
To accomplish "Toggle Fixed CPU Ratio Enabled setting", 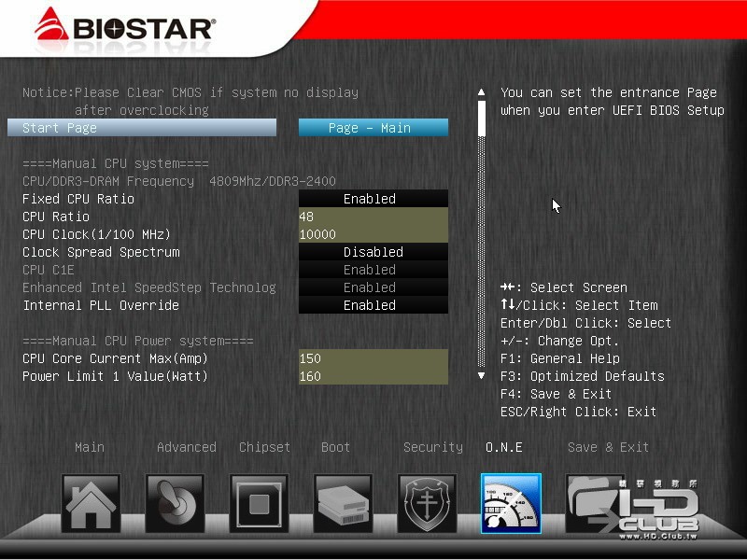I will (x=373, y=199).
